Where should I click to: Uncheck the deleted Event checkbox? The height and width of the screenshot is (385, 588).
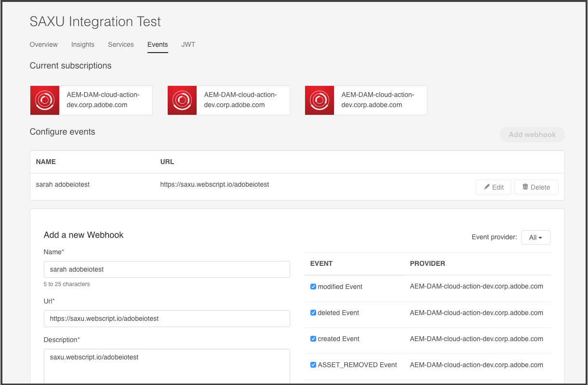313,313
